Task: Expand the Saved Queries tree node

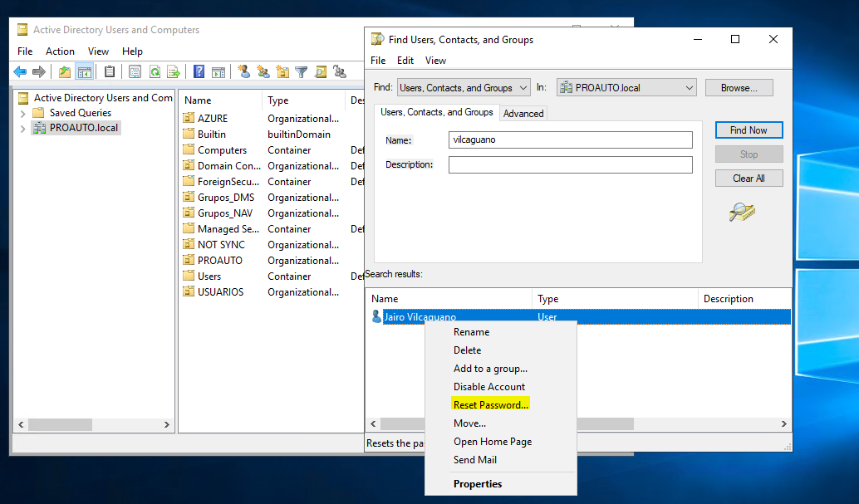Action: pyautogui.click(x=22, y=114)
